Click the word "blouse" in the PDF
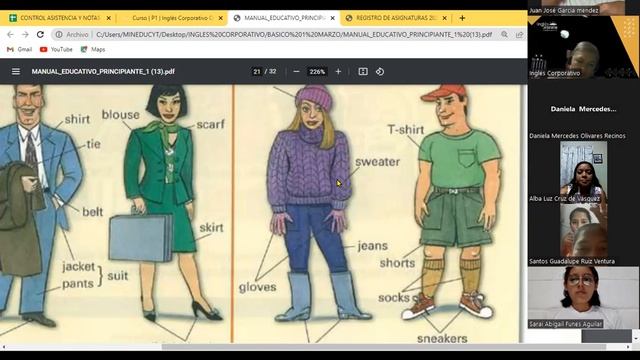The image size is (640, 360). coord(121,115)
